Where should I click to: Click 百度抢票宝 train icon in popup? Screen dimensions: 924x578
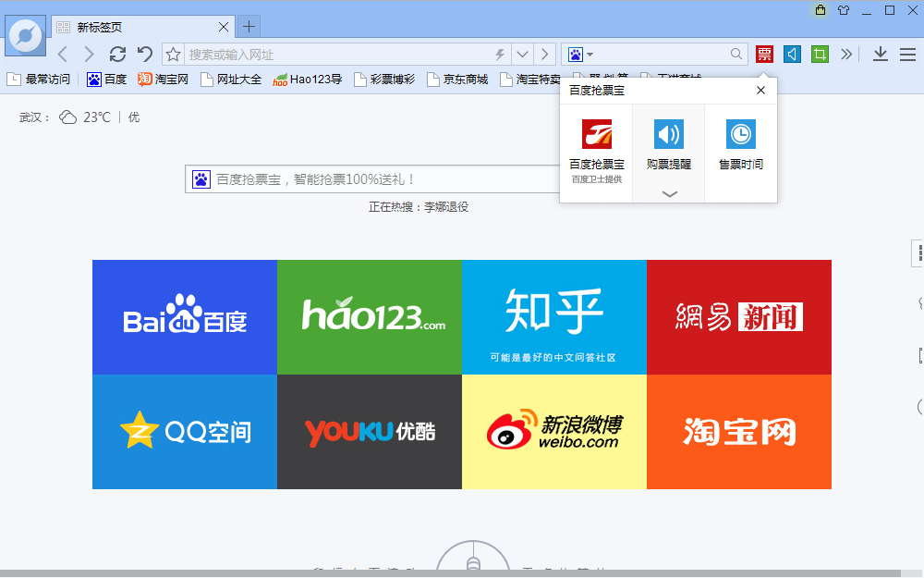tap(597, 134)
